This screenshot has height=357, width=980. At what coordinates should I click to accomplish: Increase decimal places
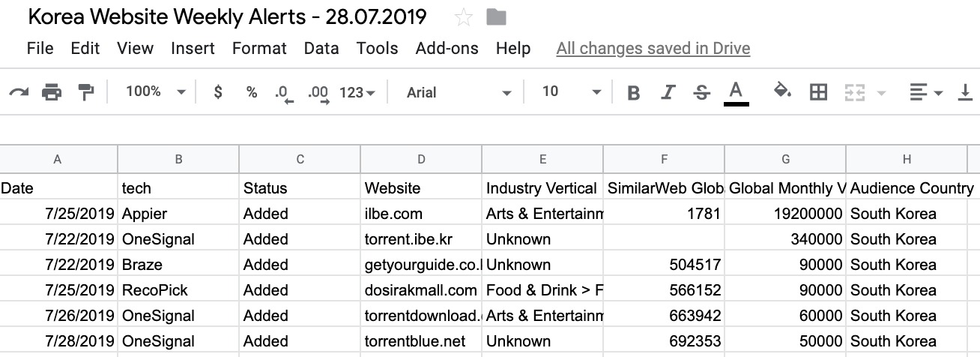coord(318,93)
